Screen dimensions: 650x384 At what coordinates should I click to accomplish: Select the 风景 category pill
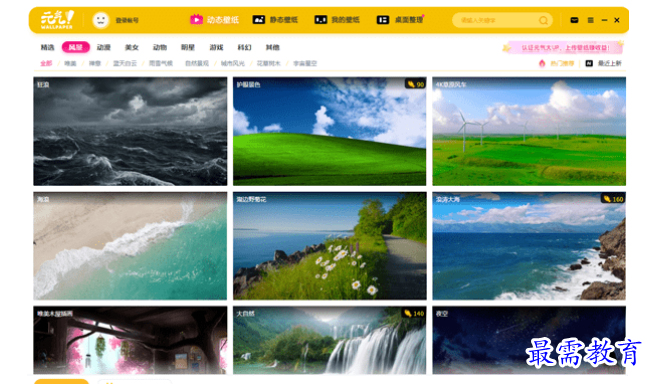pyautogui.click(x=75, y=47)
